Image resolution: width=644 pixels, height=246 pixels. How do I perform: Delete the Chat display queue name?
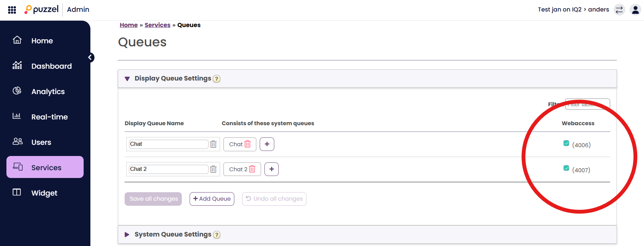coord(213,144)
